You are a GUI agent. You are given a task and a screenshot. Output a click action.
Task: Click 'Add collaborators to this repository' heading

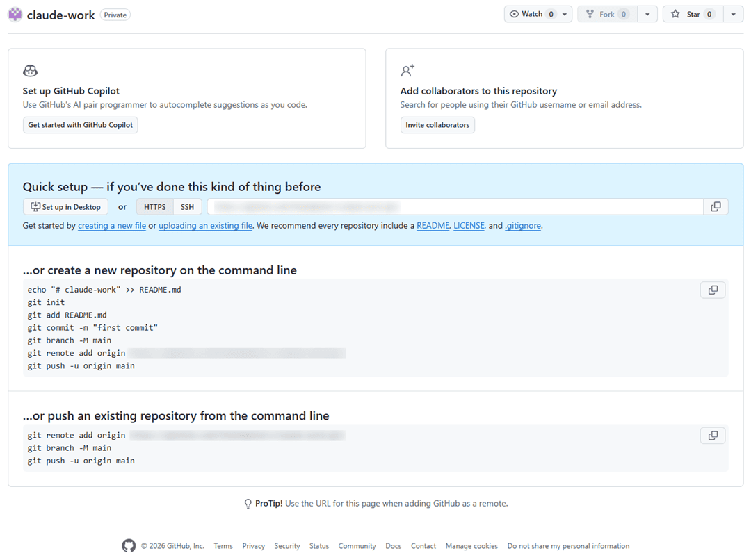coord(479,91)
